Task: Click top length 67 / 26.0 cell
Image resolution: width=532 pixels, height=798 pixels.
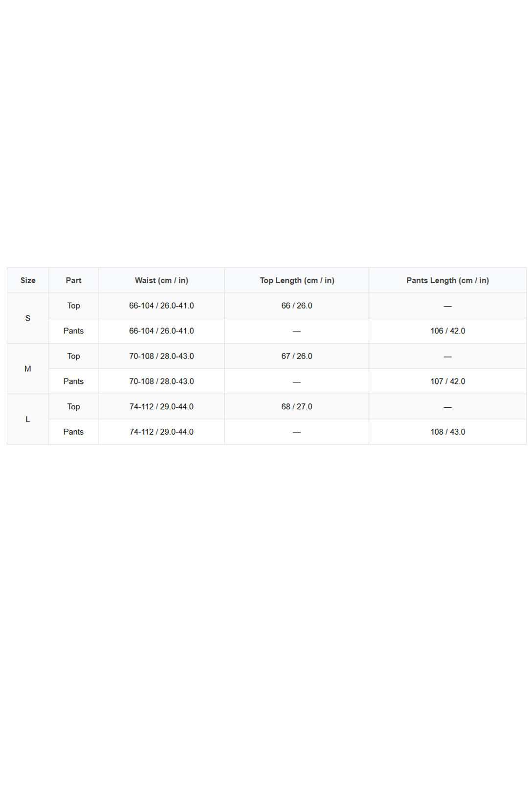Action: [297, 356]
